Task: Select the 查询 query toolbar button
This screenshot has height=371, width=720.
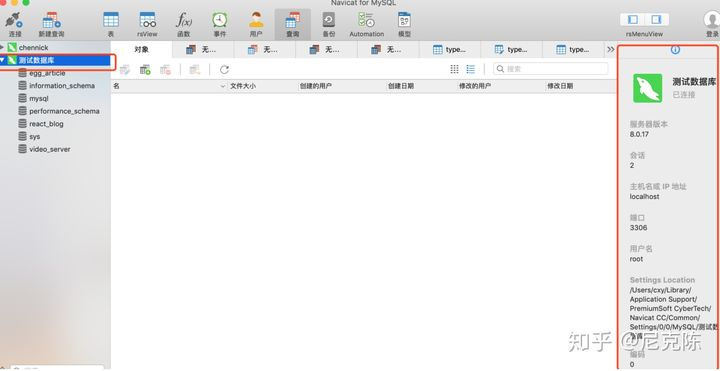Action: pyautogui.click(x=292, y=25)
